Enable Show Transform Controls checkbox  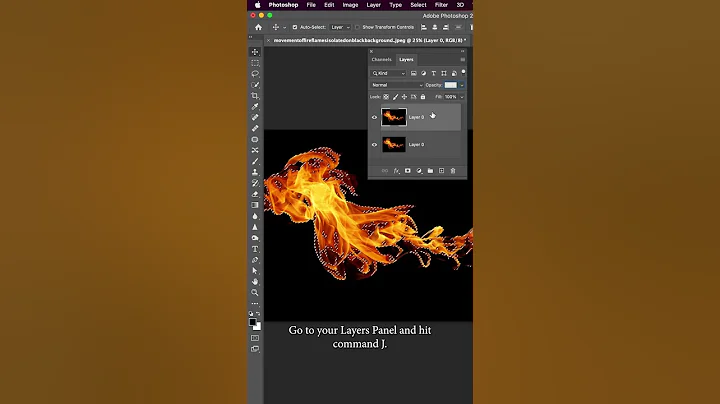coord(357,28)
